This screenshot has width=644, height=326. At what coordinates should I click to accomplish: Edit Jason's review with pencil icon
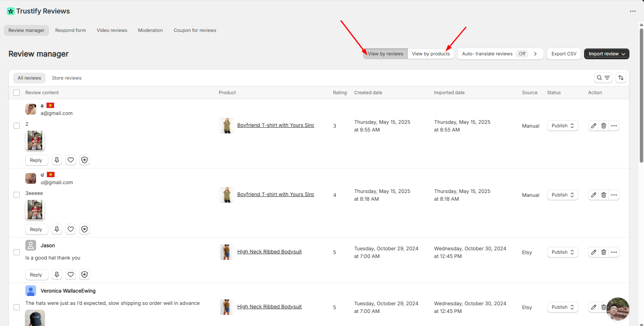point(593,252)
